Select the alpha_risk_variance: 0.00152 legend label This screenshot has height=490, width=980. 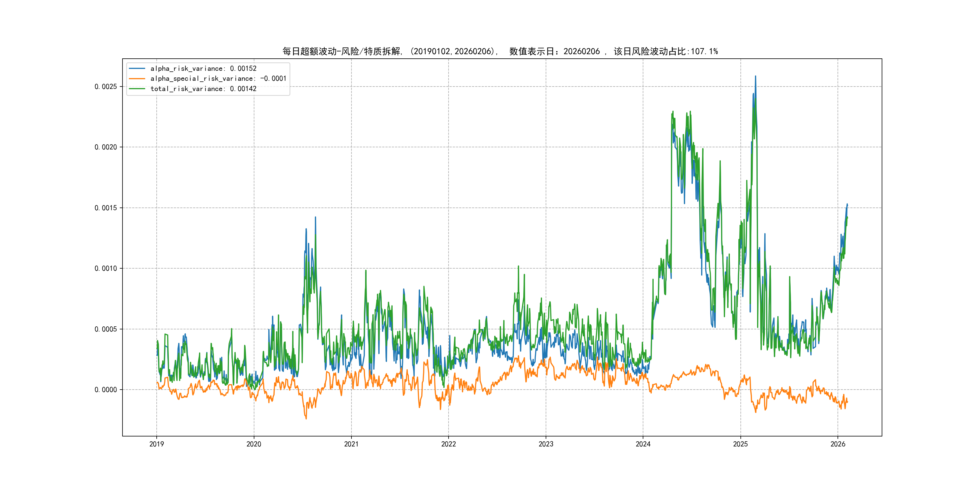pyautogui.click(x=203, y=68)
